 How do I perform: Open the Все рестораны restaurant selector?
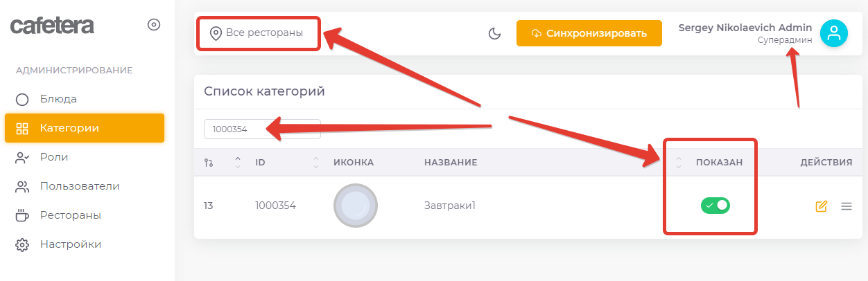tap(264, 33)
